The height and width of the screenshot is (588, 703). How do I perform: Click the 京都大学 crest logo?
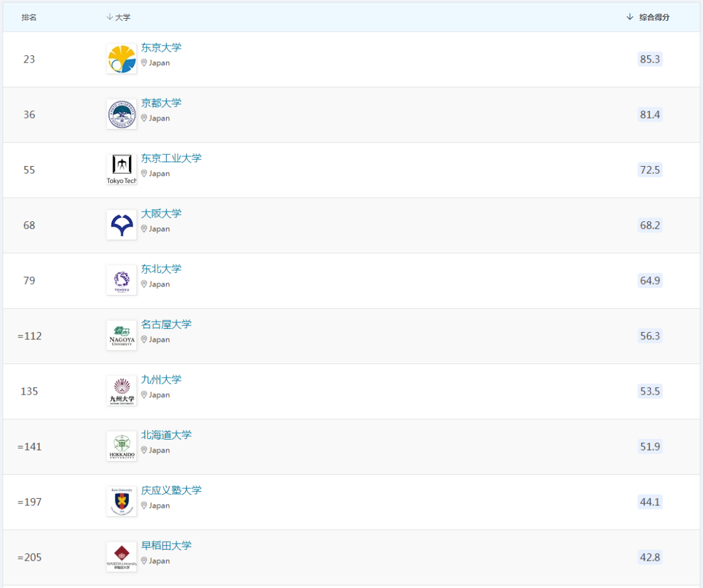click(x=122, y=115)
